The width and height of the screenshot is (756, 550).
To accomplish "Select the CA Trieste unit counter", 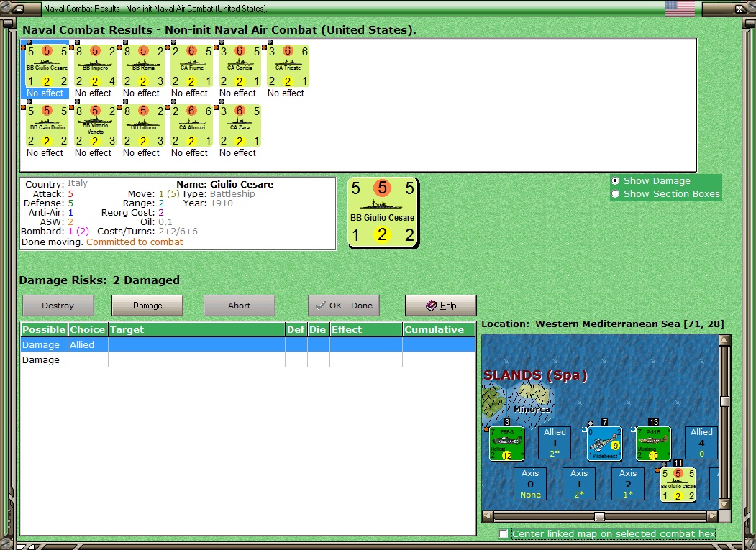I will point(288,66).
